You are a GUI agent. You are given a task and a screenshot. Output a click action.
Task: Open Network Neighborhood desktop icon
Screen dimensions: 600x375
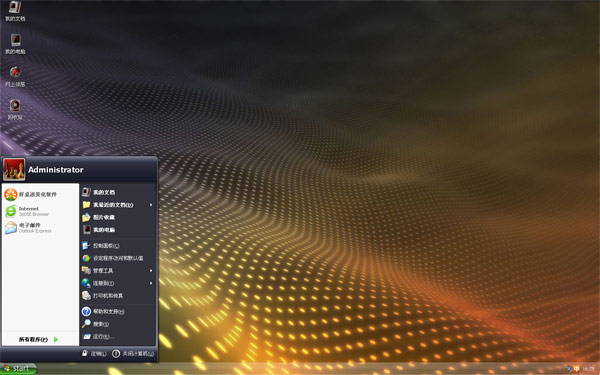(15, 77)
